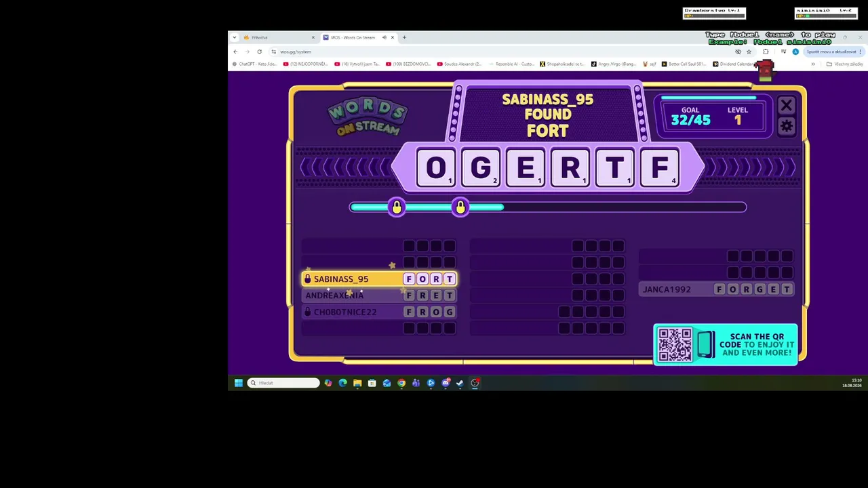Click the crossed-eye icon in address bar
This screenshot has width=868, height=488.
point(738,52)
